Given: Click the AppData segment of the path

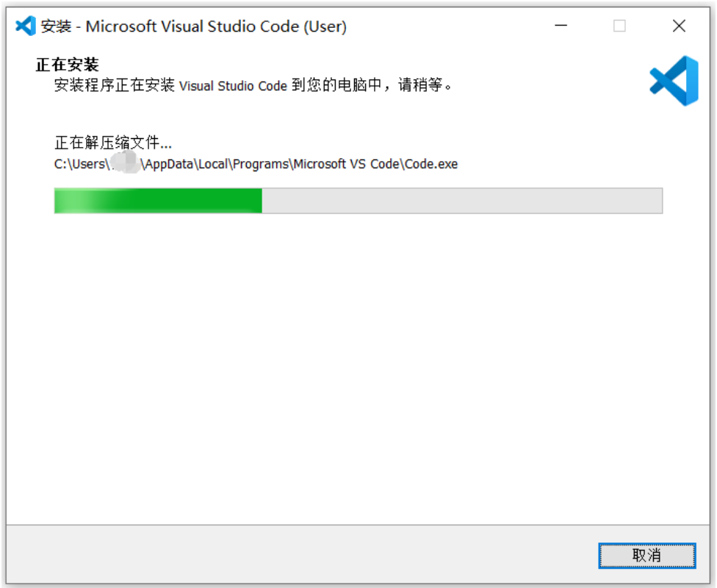Looking at the screenshot, I should pos(169,164).
